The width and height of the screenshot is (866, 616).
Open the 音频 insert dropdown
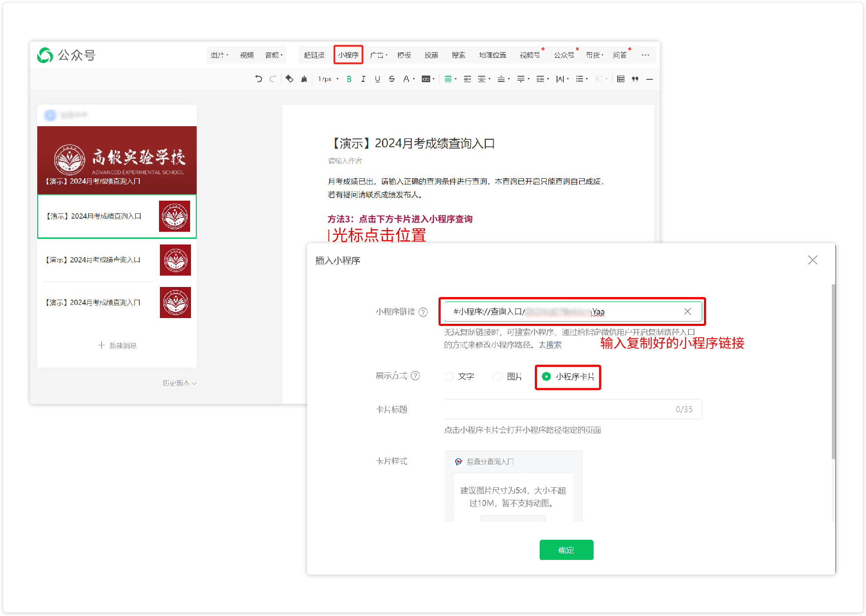pyautogui.click(x=274, y=55)
